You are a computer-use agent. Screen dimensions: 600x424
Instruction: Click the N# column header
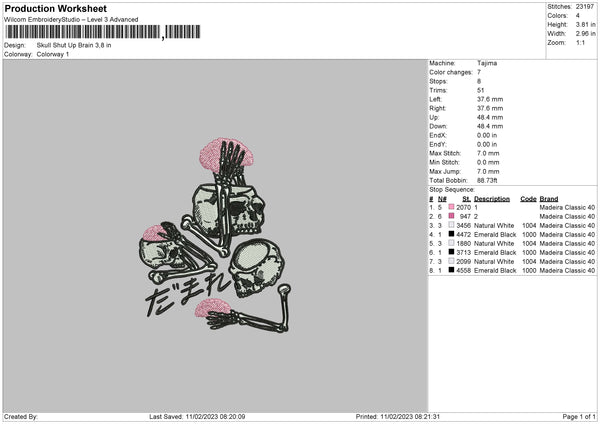tap(442, 199)
